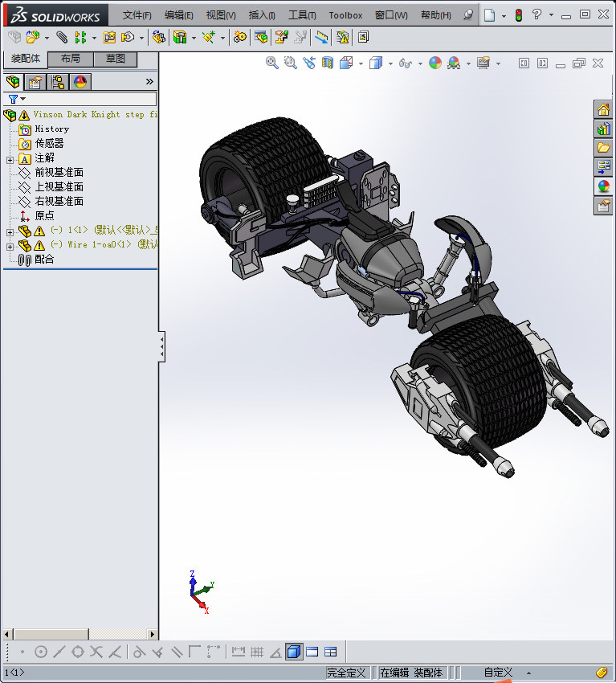The image size is (616, 683).
Task: Open the 编辑(E) menu
Action: pos(178,15)
